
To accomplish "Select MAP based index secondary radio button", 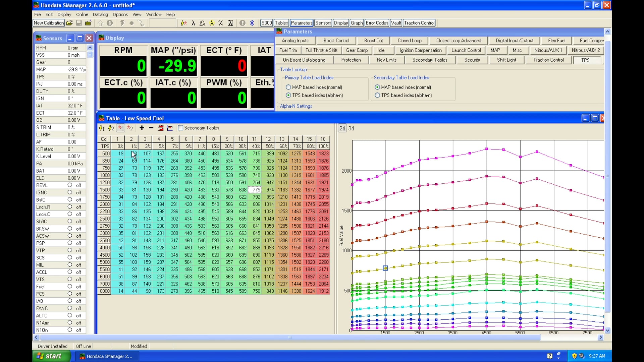I will (x=377, y=87).
